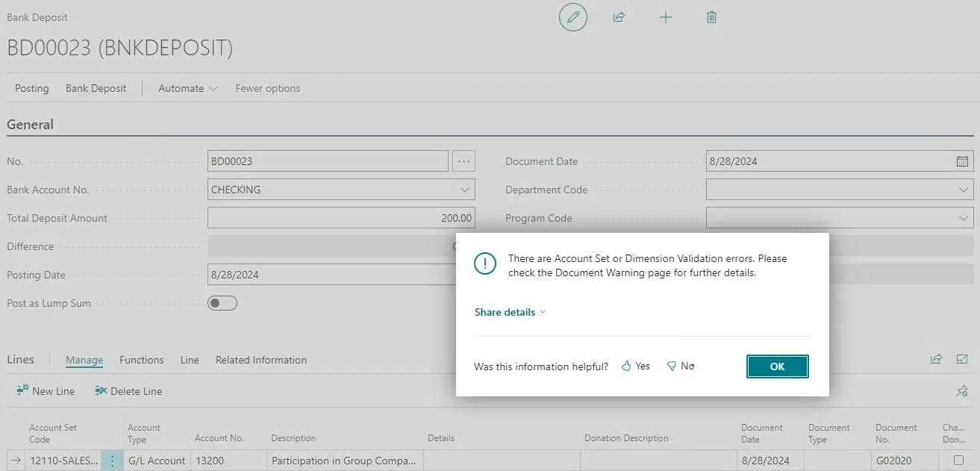Open the Department Code dropdown
Viewport: 980px width, 471px height.
963,189
